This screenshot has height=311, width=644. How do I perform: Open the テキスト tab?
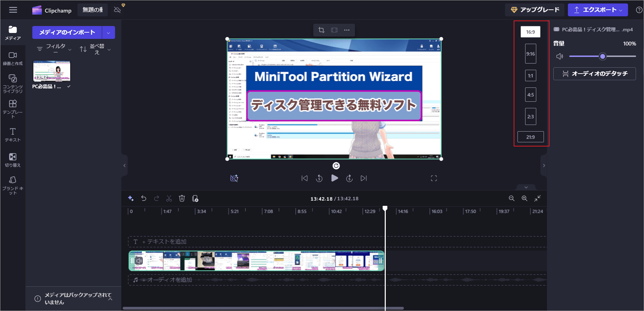(x=13, y=135)
